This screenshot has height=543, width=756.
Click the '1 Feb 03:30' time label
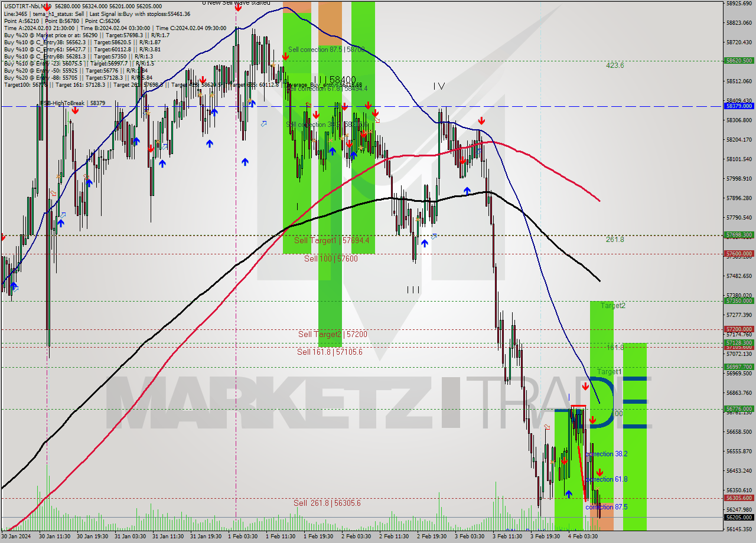point(243,537)
